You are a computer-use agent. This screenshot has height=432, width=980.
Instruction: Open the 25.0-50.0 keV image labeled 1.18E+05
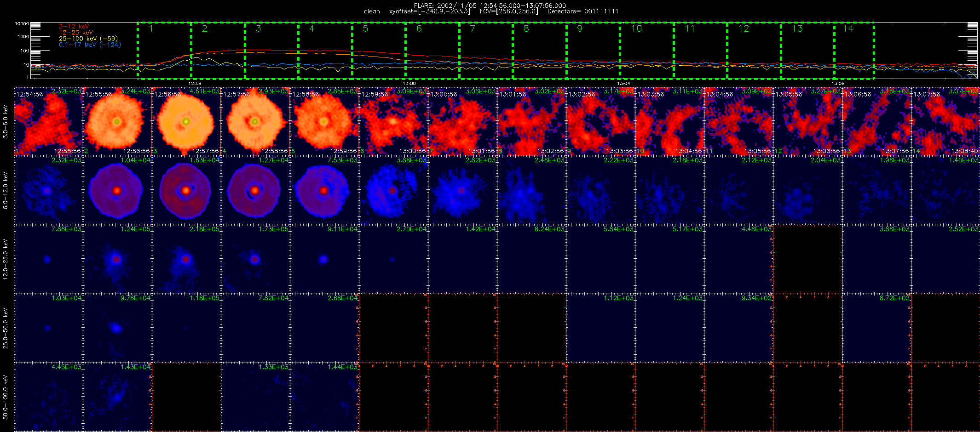click(186, 328)
